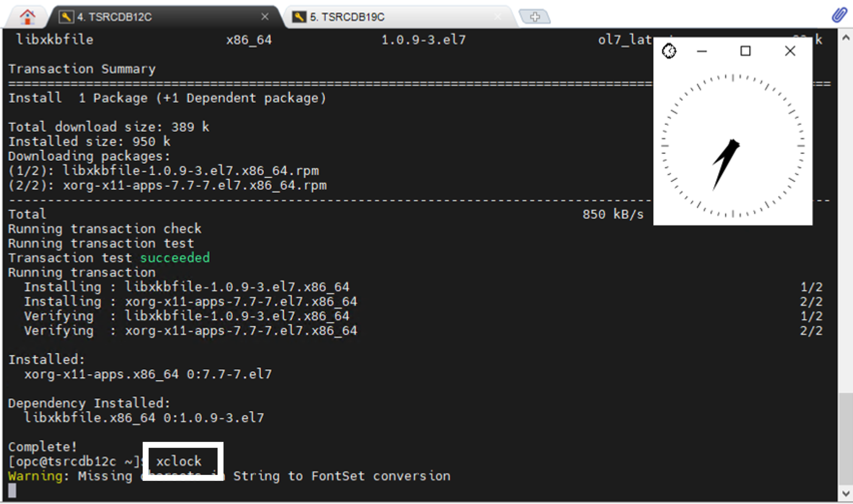This screenshot has height=504, width=853.
Task: Click 'libxkbfile.x86_64 0:1.0.9-3.el7' dependency line
Action: coord(144,418)
